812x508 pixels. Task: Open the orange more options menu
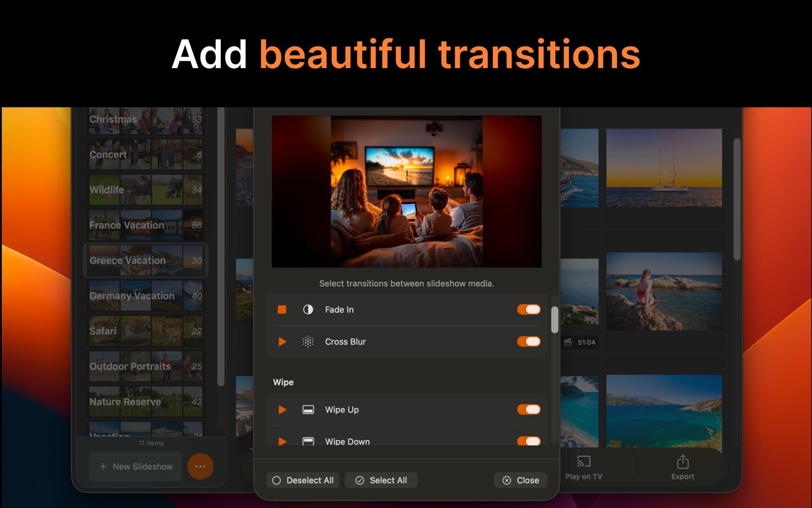pos(200,466)
